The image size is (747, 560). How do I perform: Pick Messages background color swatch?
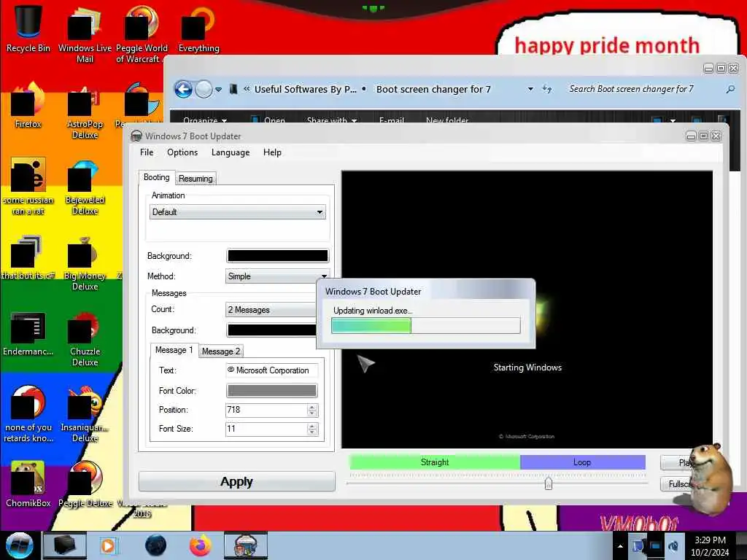[271, 330]
